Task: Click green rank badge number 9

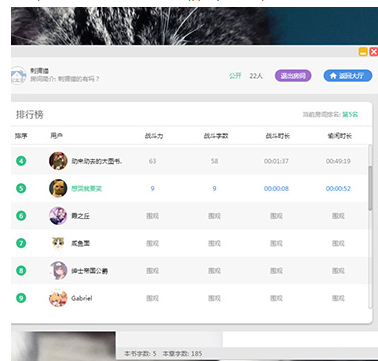Action: click(21, 298)
